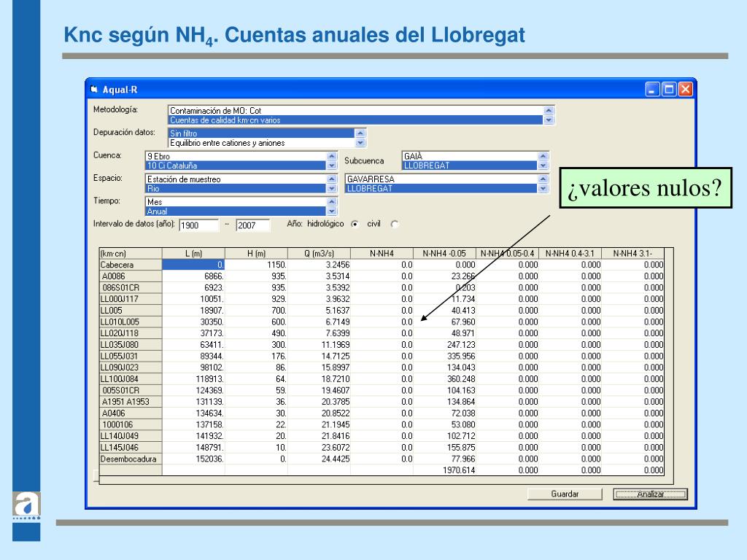Select 'Equilibrio entre cationes y aniones' filter
This screenshot has width=747, height=560.
(x=262, y=143)
